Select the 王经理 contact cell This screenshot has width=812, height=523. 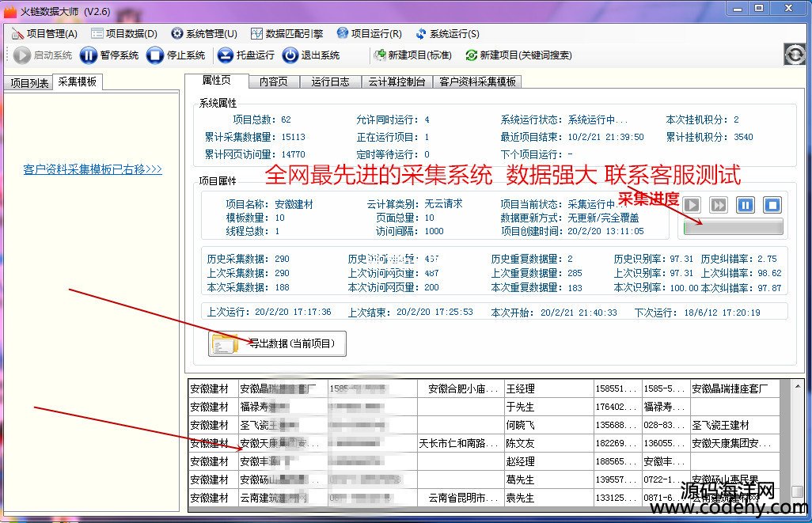point(549,388)
